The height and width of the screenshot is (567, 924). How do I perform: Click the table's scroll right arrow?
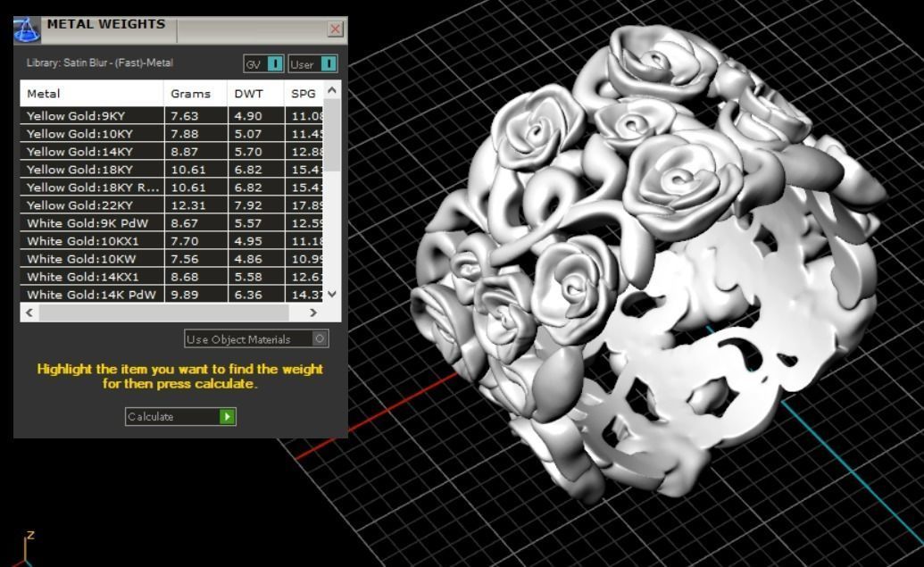pos(313,313)
